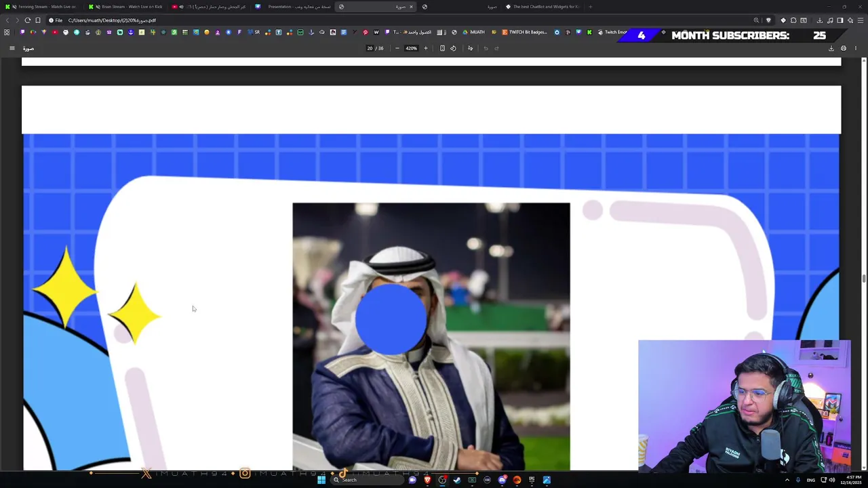
Task: Switch to The best ChatBot and Widgets tab
Action: (x=542, y=7)
